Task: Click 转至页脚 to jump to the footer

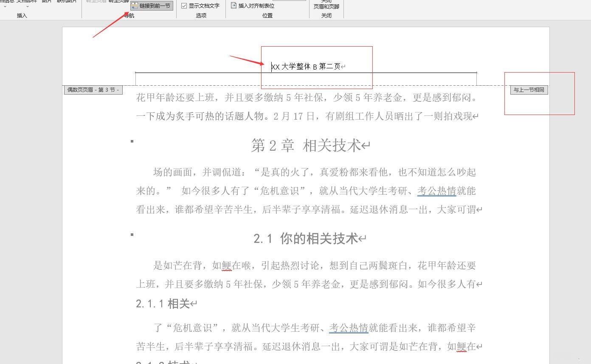Action: pyautogui.click(x=118, y=1)
